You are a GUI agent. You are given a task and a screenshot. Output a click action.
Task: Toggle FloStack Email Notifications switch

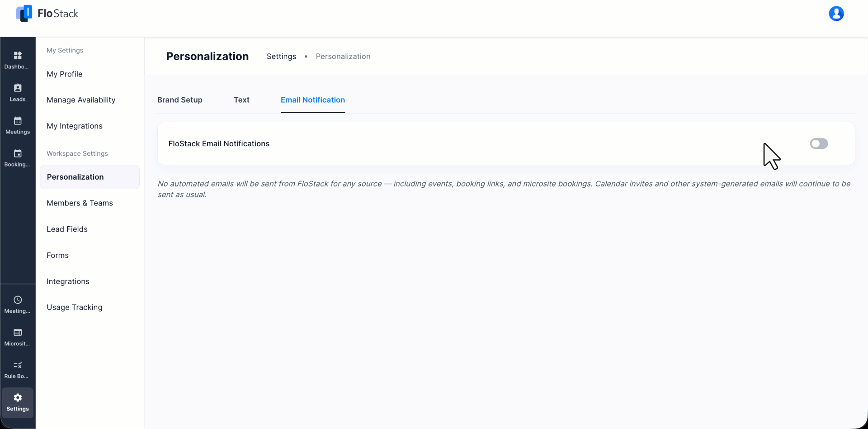click(x=819, y=143)
